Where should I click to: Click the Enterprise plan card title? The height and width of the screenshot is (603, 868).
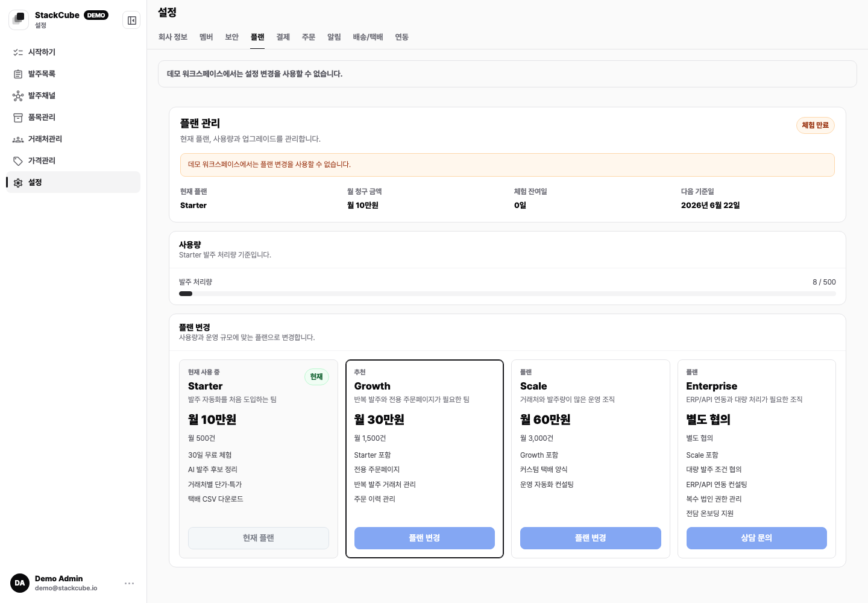pyautogui.click(x=712, y=387)
